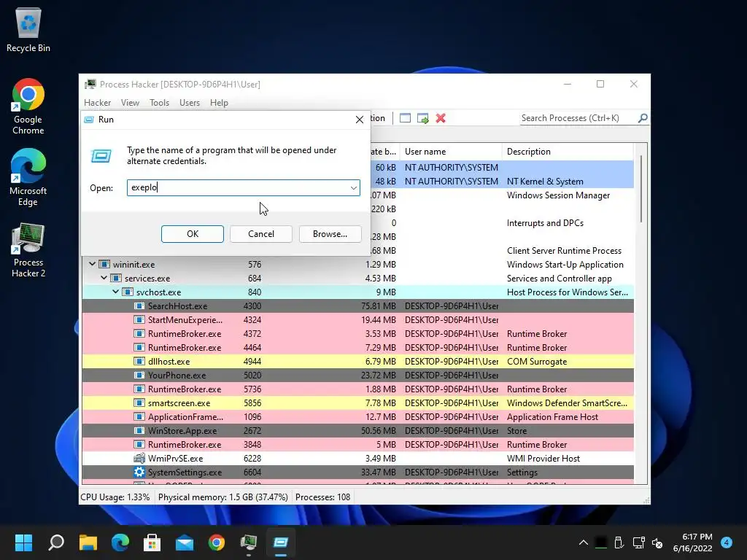
Task: Open Google Chrome desktop shortcut
Action: [28, 106]
